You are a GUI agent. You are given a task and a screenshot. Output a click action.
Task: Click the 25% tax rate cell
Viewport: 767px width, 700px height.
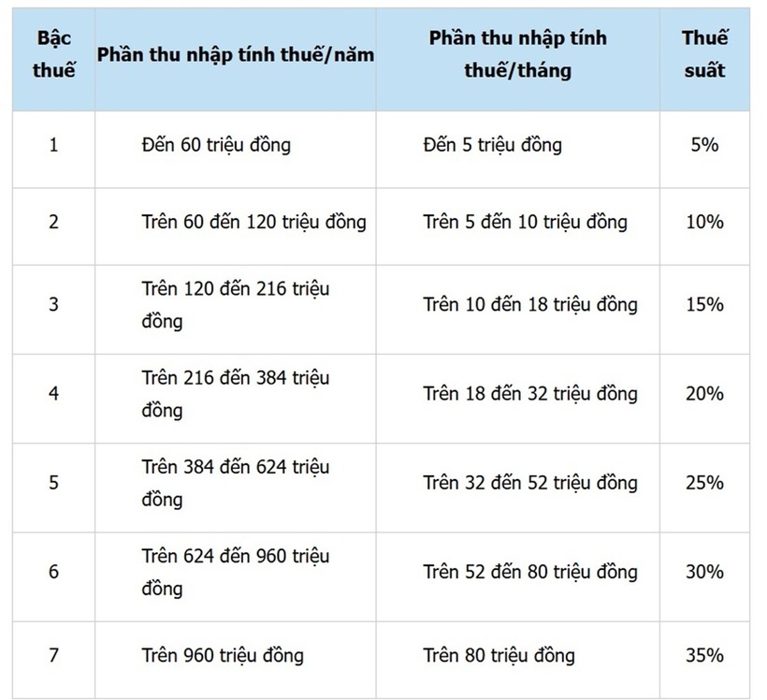pyautogui.click(x=703, y=483)
